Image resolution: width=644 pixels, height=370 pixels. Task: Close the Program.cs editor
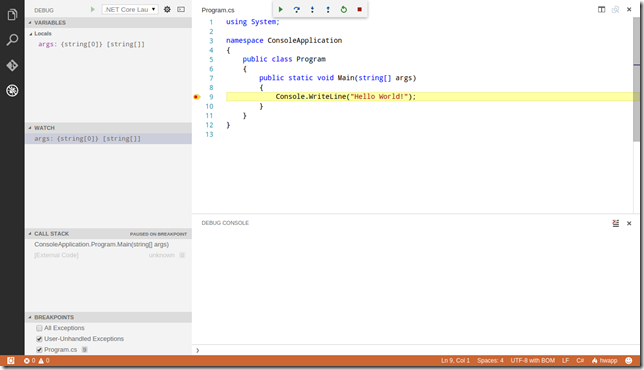point(629,9)
